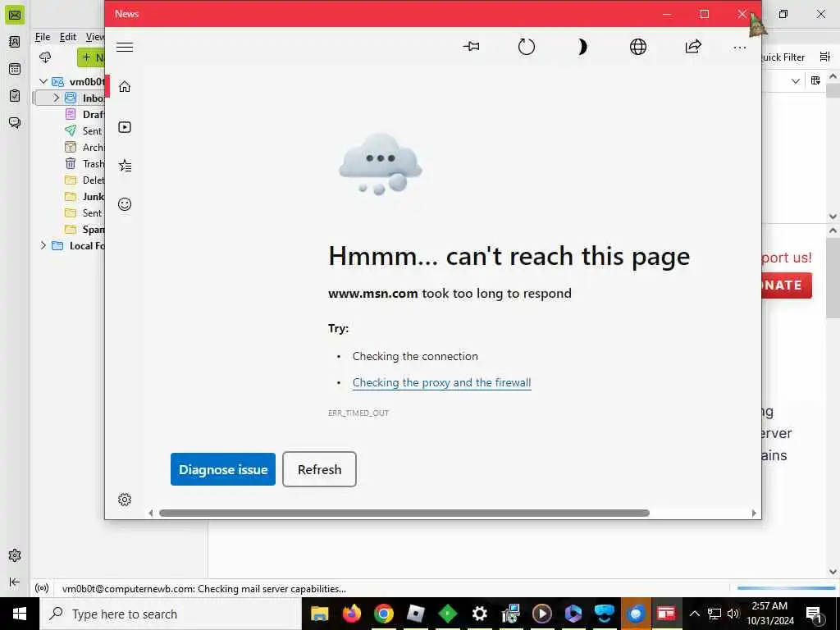This screenshot has width=840, height=630.
Task: Select the Trash folder
Action: coord(84,164)
